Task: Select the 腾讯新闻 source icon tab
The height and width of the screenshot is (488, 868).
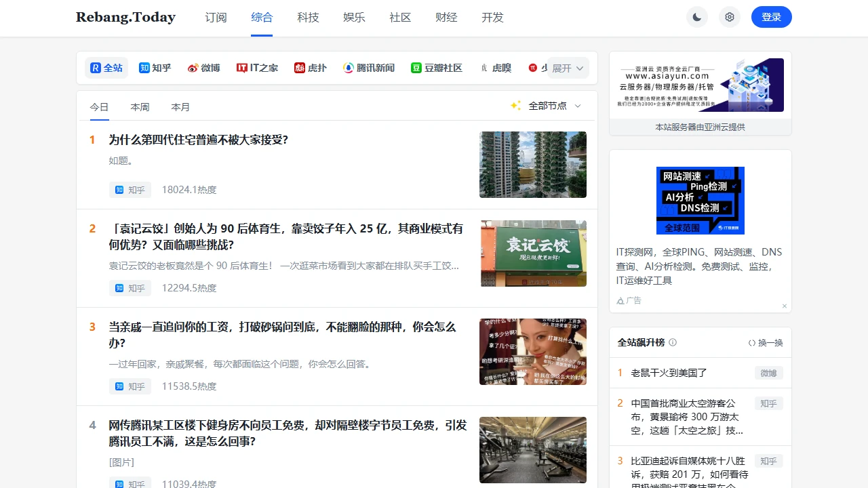Action: pos(369,68)
